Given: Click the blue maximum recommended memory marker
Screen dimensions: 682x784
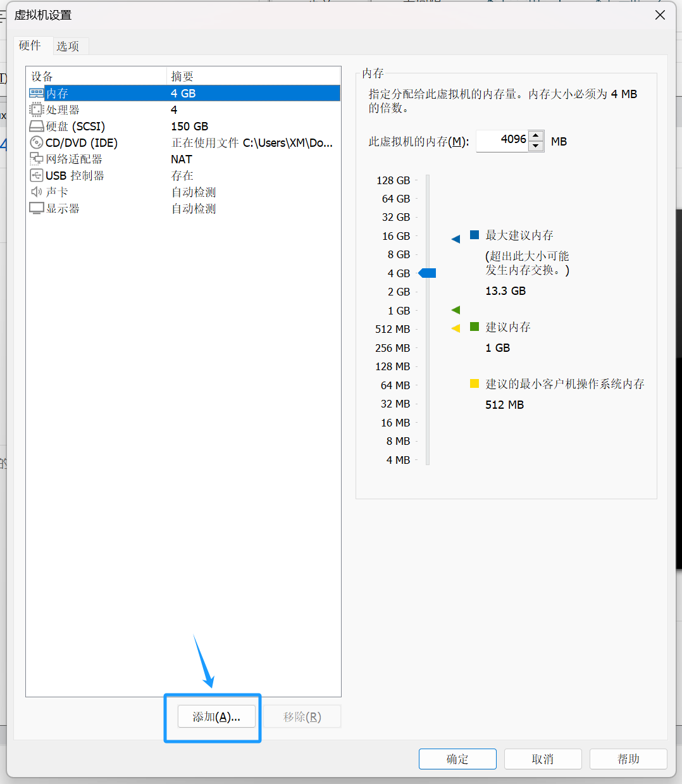Looking at the screenshot, I should point(456,239).
